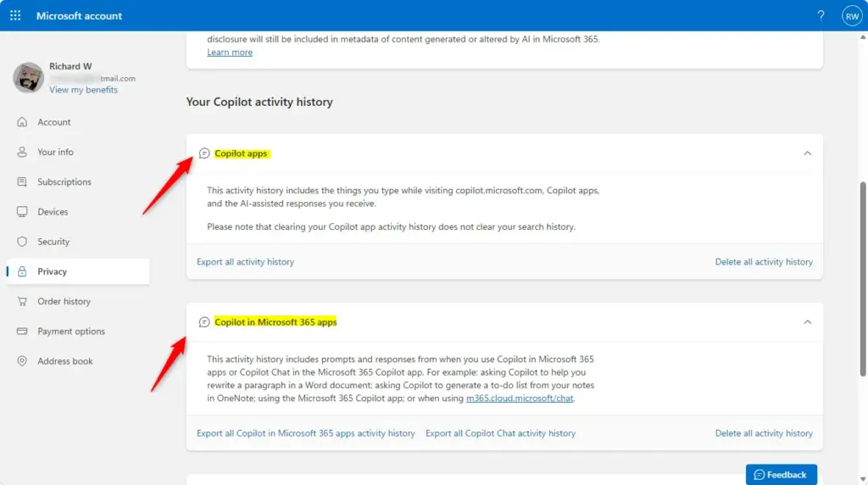The width and height of the screenshot is (868, 485).
Task: Click the Address book pin icon
Action: click(22, 361)
